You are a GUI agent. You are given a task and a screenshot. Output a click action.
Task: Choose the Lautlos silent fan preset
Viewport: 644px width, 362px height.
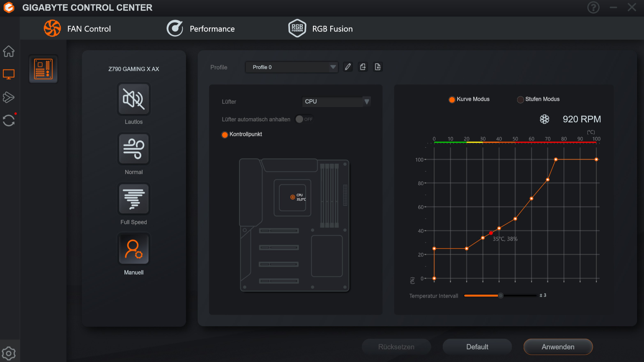[x=134, y=99]
